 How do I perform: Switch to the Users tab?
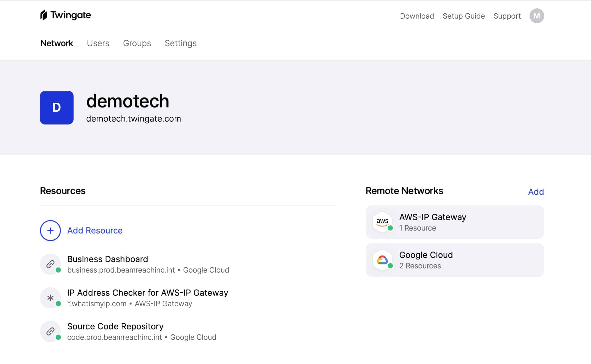pos(98,43)
